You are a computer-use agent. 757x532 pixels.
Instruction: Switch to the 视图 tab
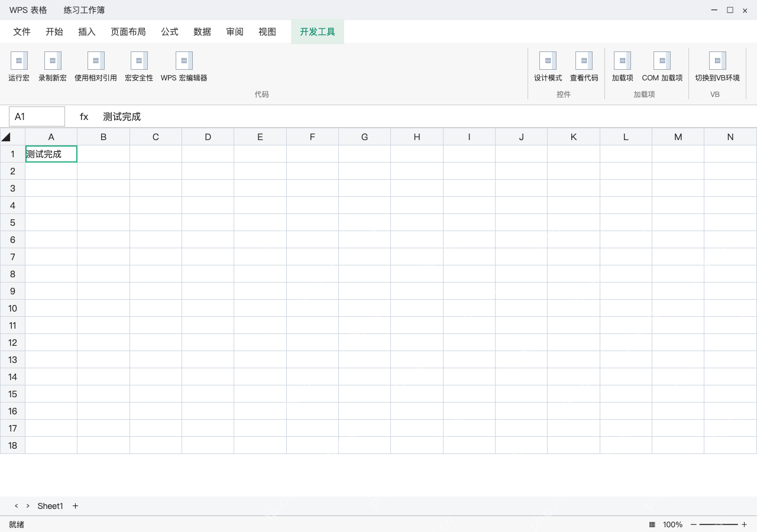coord(267,32)
